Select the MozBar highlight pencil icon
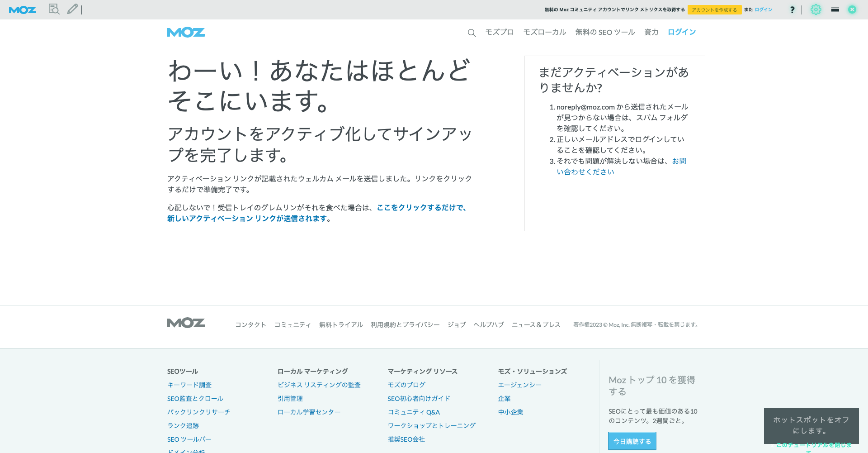The width and height of the screenshot is (868, 453). tap(72, 9)
